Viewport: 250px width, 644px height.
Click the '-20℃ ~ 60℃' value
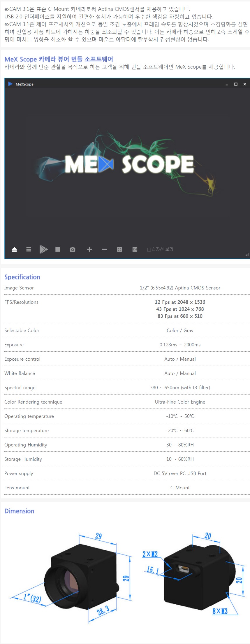[x=180, y=430]
